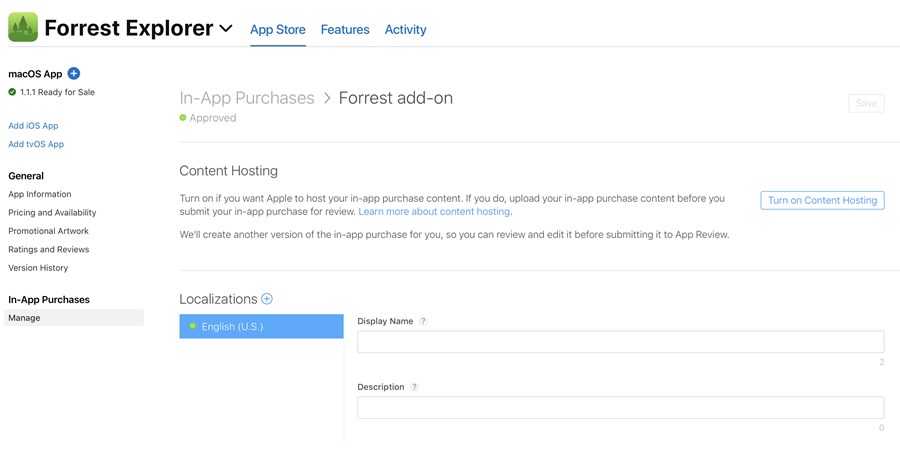Click the Add iOS App link
The height and width of the screenshot is (456, 900).
(x=33, y=126)
